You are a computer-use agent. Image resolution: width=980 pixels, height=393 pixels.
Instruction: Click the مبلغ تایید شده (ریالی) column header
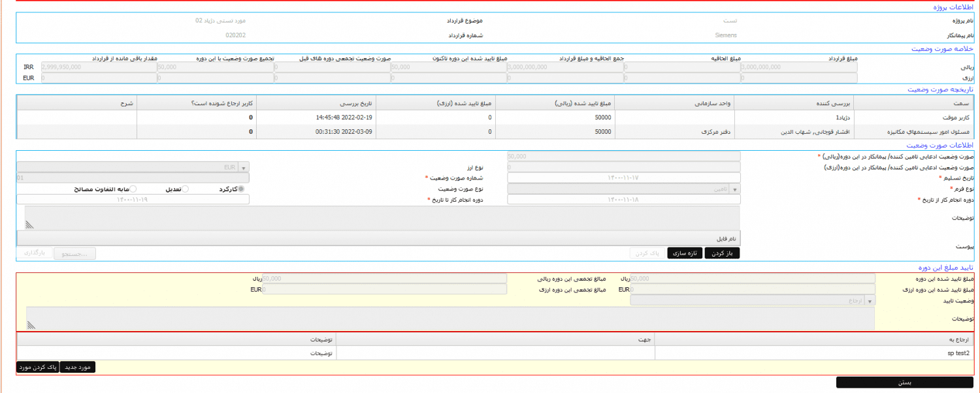pos(555,103)
